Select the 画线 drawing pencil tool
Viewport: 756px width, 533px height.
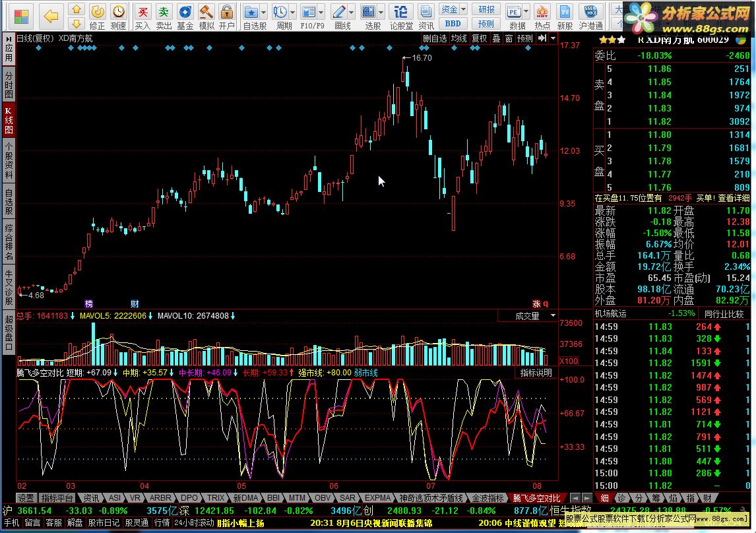(x=339, y=16)
